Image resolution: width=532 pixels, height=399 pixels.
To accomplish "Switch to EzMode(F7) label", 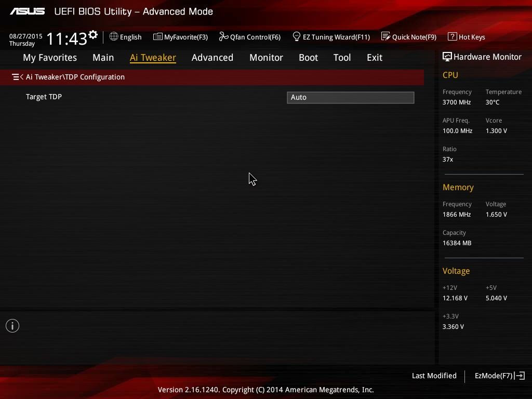I will click(494, 376).
